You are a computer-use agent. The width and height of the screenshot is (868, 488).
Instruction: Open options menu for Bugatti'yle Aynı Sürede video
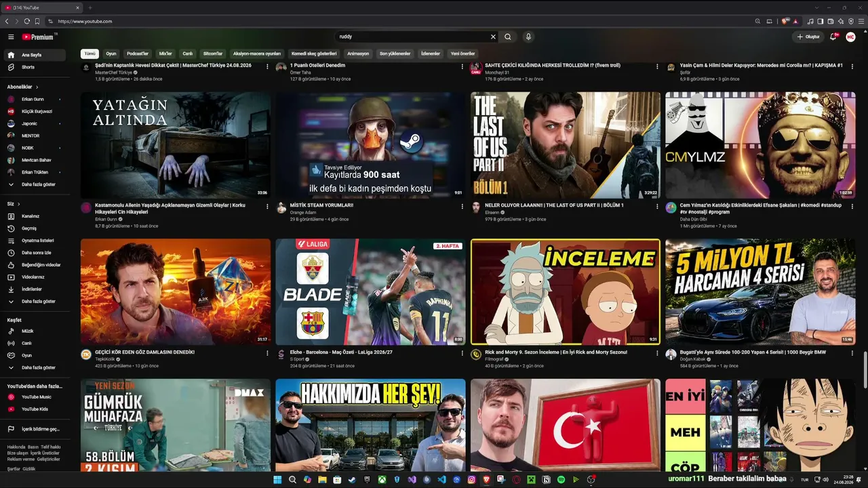pyautogui.click(x=851, y=354)
